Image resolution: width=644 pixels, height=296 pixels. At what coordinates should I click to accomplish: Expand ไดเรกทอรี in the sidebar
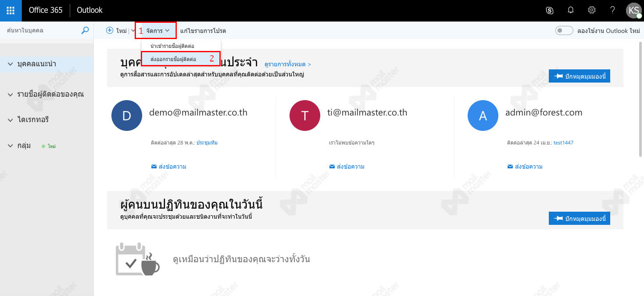click(11, 120)
